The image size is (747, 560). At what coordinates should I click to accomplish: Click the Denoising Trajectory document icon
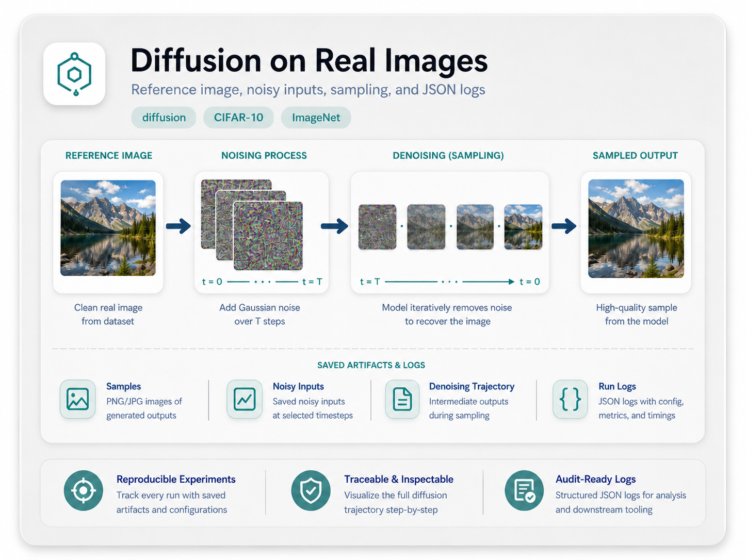click(x=402, y=399)
